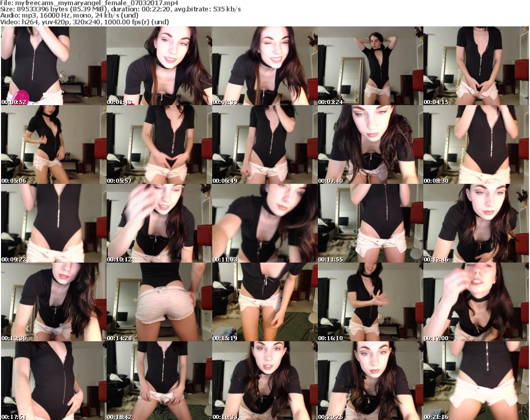The height and width of the screenshot is (420, 530).
Task: Open the frame labeled 00:10:12
Action: (159, 223)
